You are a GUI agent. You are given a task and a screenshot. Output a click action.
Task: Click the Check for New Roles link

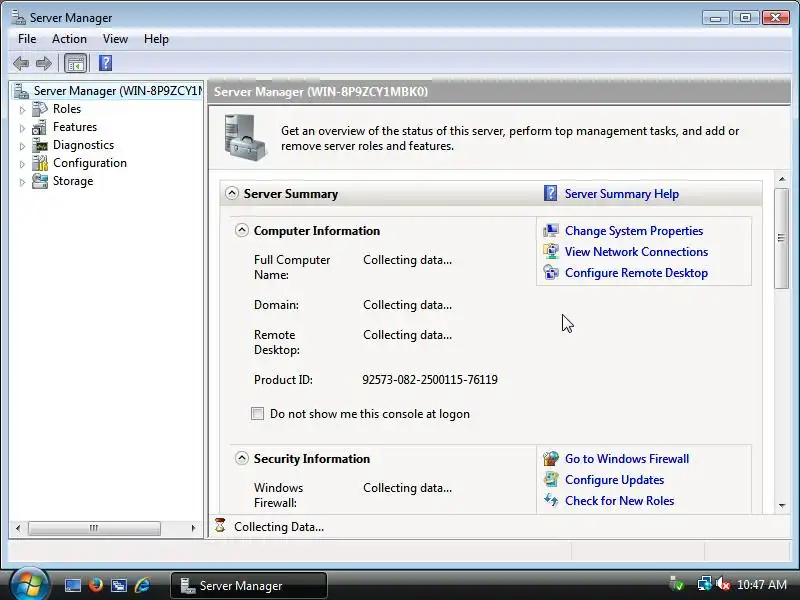tap(619, 501)
